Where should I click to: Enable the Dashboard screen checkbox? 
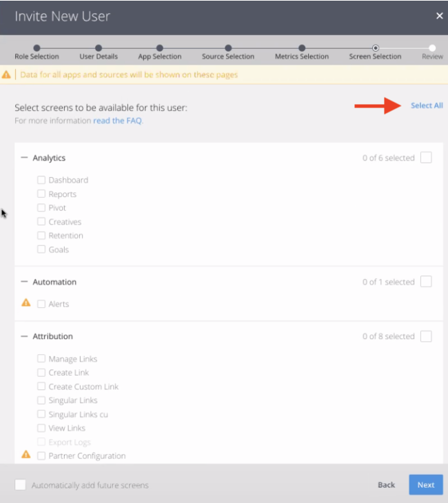pos(41,180)
